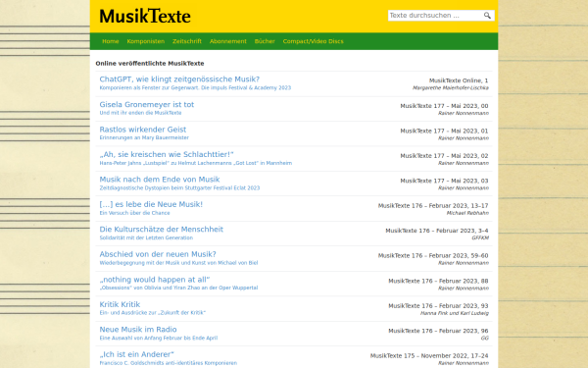
Task: Open article 'ChatGPT, wie klingt zeitgenössische Musik?'
Action: pos(179,79)
